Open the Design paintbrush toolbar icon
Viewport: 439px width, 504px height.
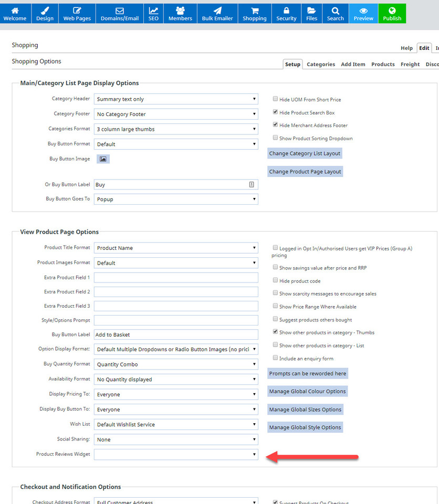(45, 10)
